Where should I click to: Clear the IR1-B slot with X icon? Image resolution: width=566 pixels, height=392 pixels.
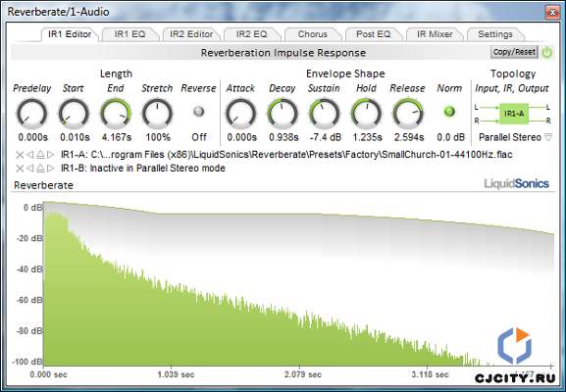20,169
